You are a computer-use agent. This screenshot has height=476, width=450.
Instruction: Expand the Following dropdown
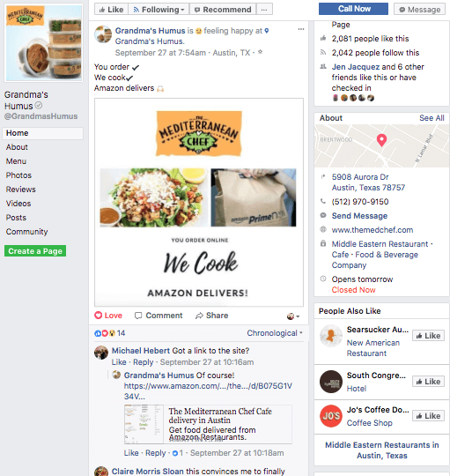click(x=159, y=10)
